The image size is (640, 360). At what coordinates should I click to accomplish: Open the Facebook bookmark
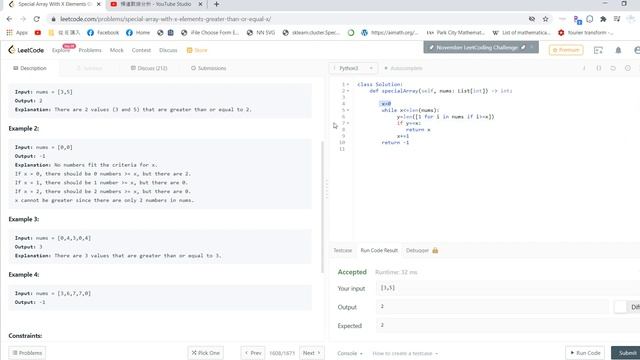tap(102, 33)
